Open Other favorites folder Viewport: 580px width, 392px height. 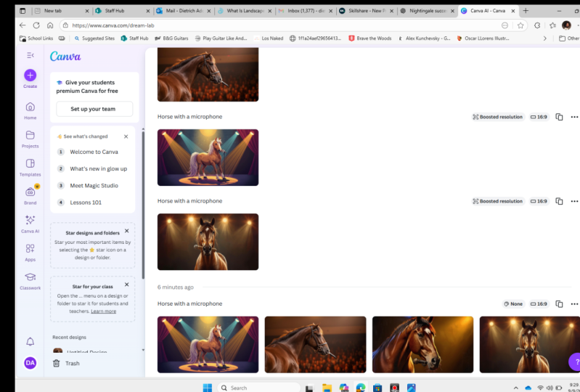pyautogui.click(x=569, y=38)
